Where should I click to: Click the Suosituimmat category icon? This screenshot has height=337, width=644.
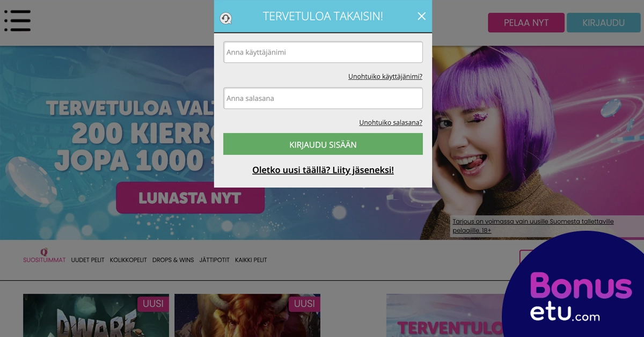[44, 252]
